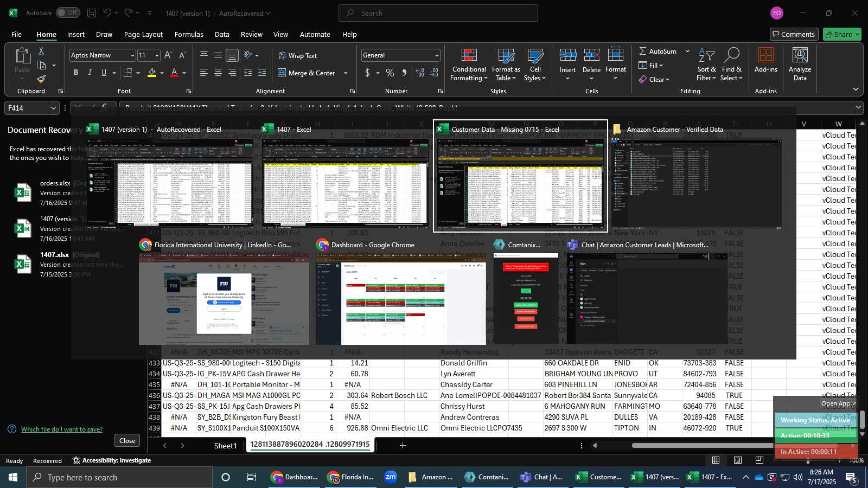
Task: Toggle AutoSave switch
Action: 68,12
